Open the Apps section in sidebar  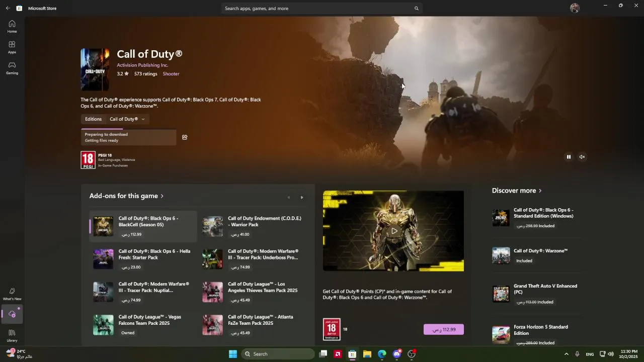click(12, 47)
